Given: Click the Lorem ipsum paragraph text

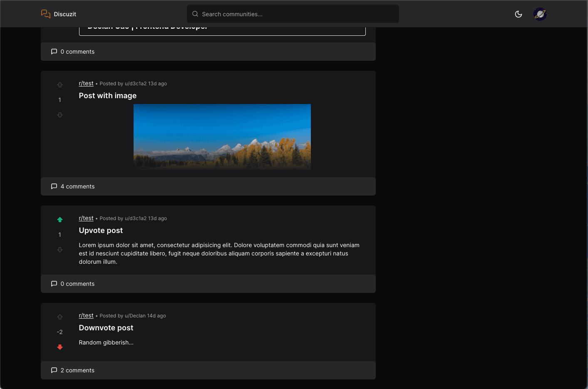Looking at the screenshot, I should (x=219, y=253).
